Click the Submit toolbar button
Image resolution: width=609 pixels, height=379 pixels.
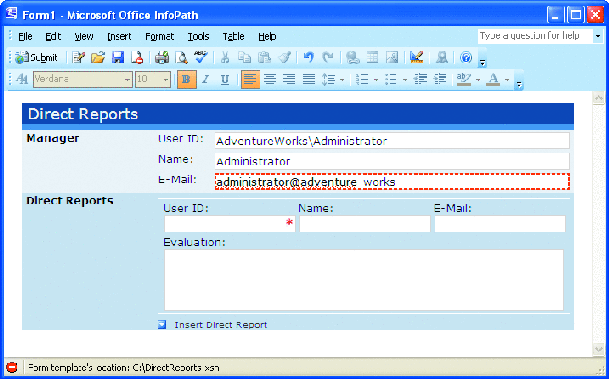point(36,58)
